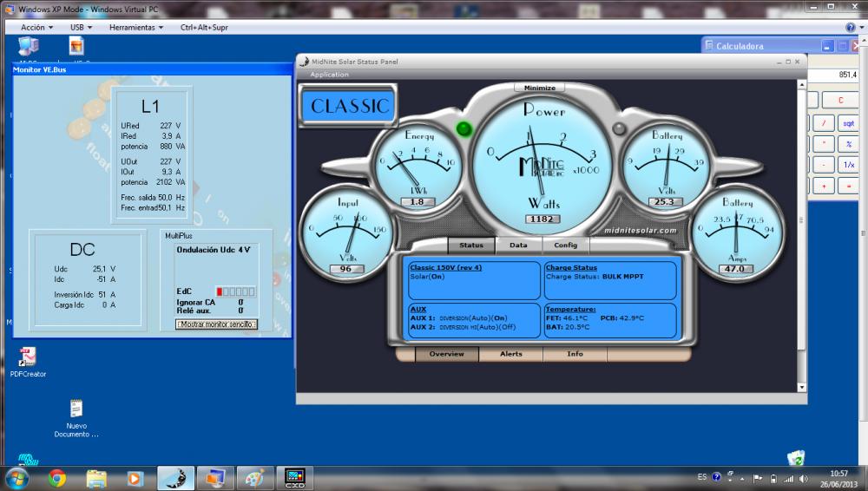Viewport: 868px width, 491px height.
Task: Click MidNite Solar taskbar icon
Action: (x=175, y=478)
